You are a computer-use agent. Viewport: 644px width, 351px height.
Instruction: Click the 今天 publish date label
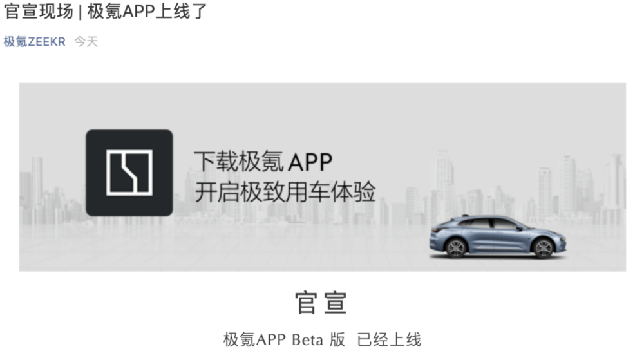[86, 41]
